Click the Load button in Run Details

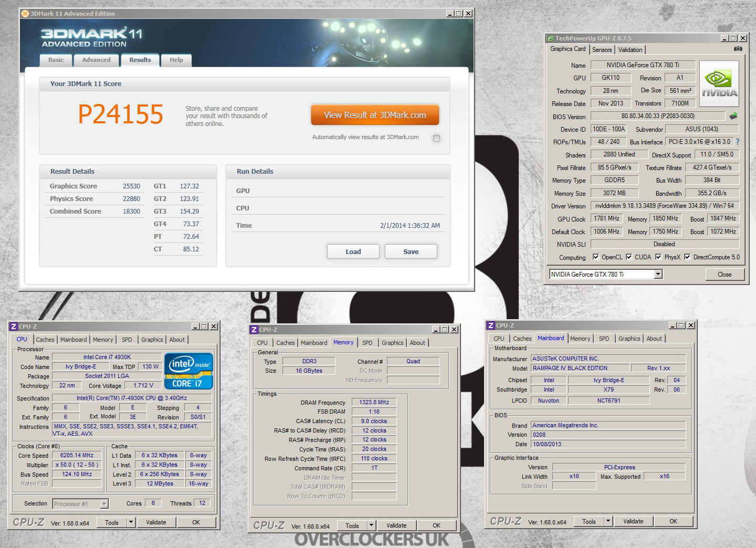(x=353, y=252)
